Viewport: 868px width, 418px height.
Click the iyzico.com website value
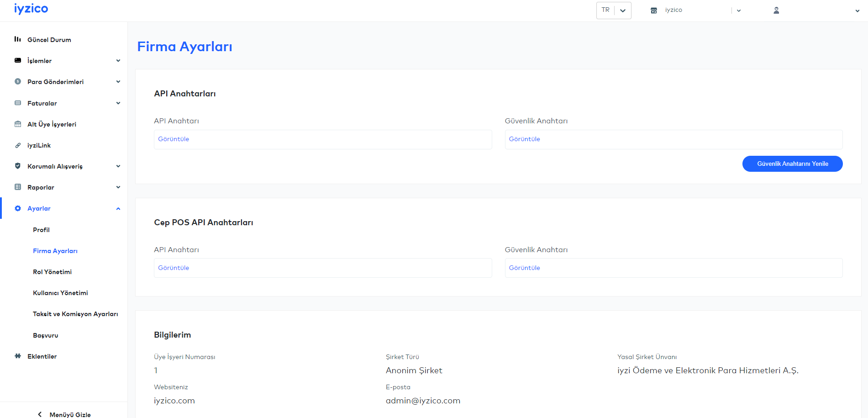pos(174,401)
